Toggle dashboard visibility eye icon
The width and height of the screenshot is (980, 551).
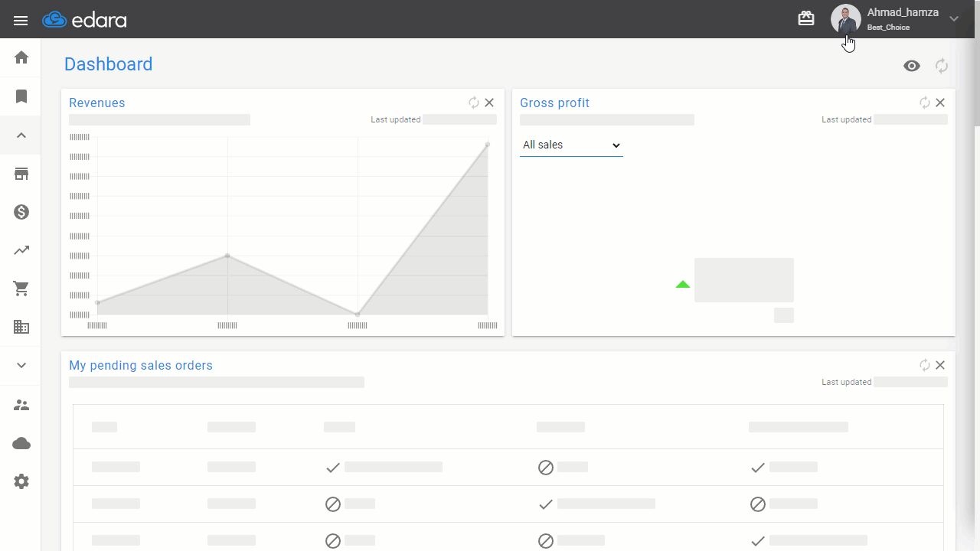click(911, 66)
